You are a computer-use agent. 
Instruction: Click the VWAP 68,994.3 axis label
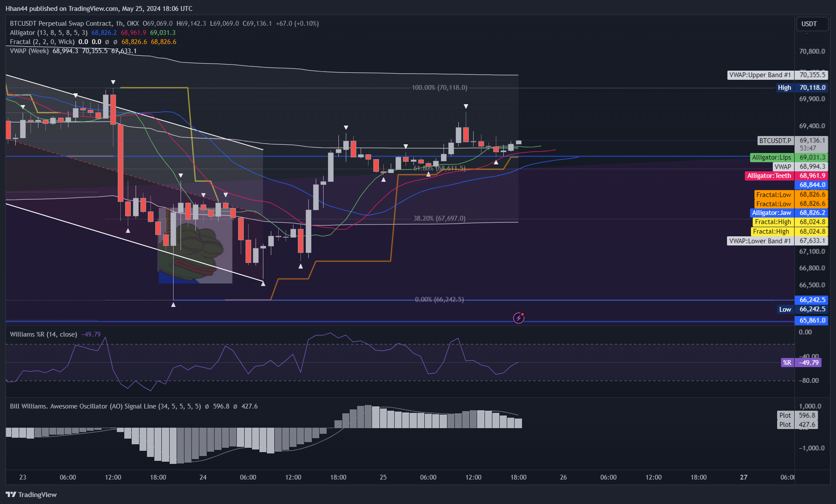pyautogui.click(x=800, y=167)
